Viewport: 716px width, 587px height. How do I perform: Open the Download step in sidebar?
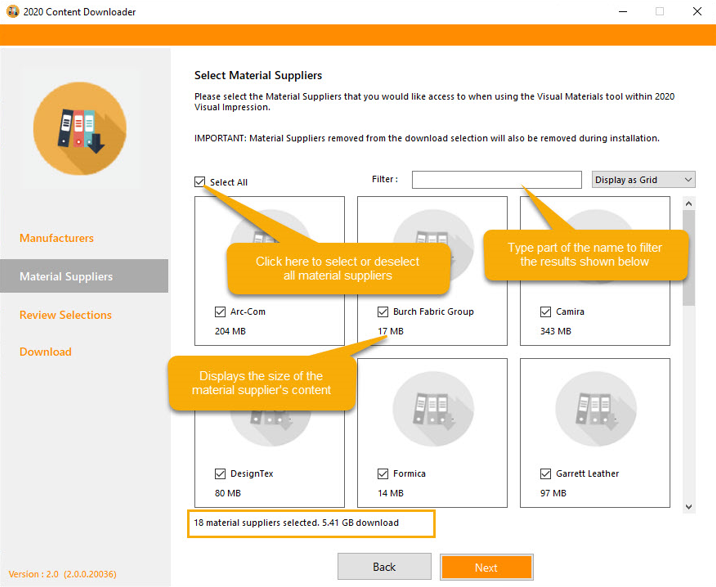pos(45,352)
